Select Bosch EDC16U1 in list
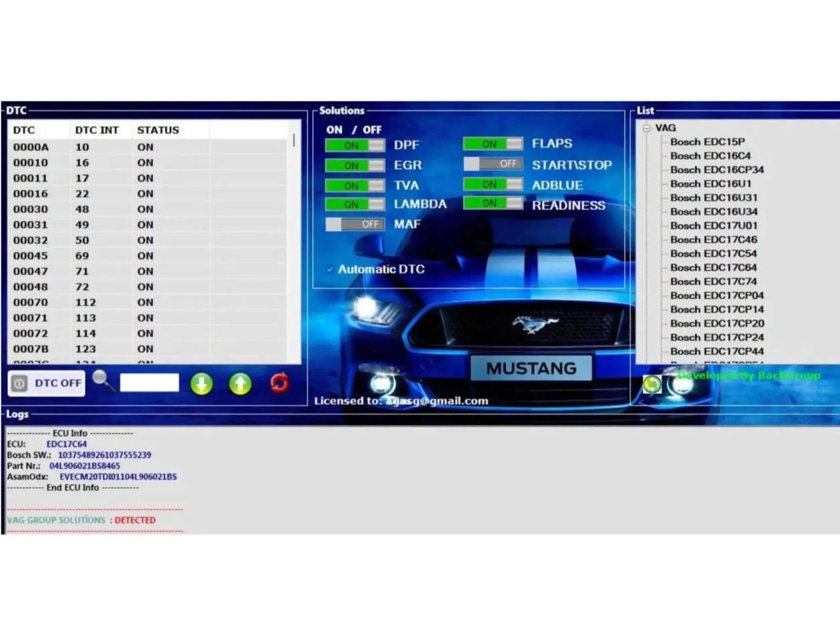The image size is (840, 630). tap(711, 184)
